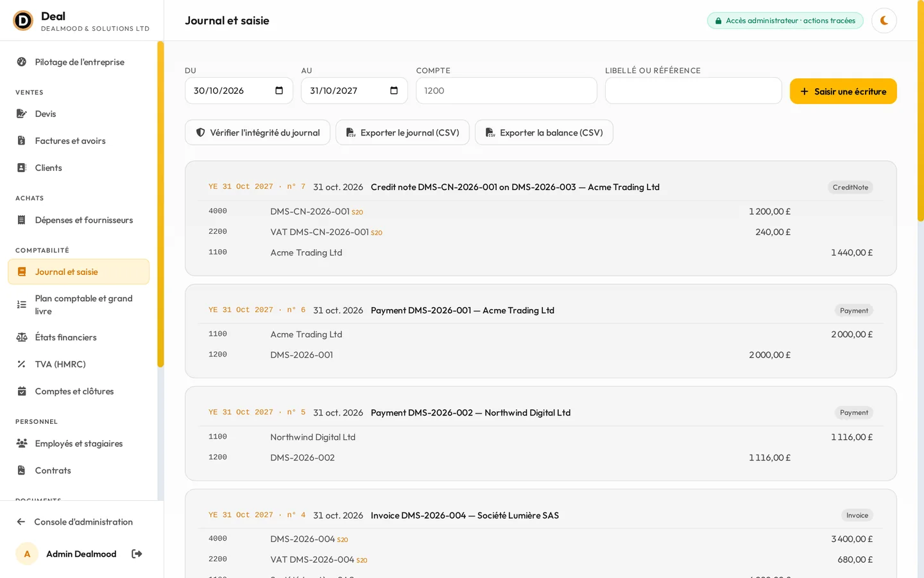The width and height of the screenshot is (924, 578).
Task: Click the Pilotage de l'entreprise dashboard icon
Action: [x=22, y=62]
